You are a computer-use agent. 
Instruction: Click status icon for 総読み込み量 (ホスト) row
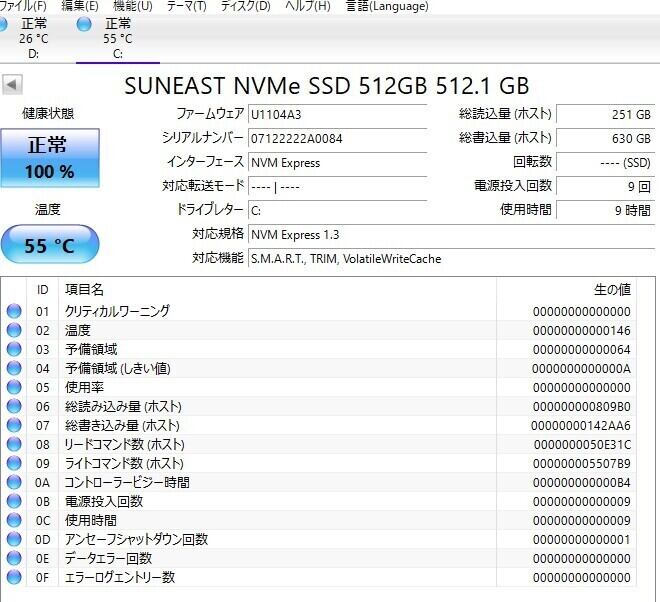[x=14, y=406]
